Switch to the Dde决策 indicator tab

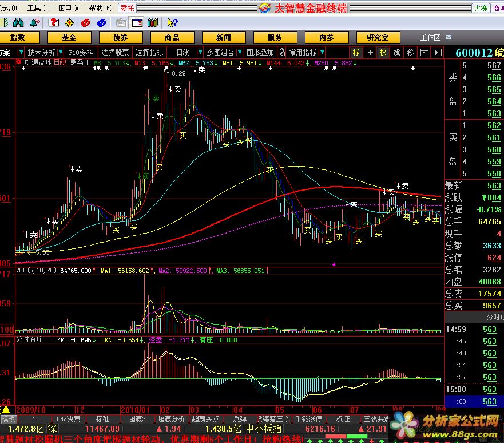pyautogui.click(x=68, y=419)
